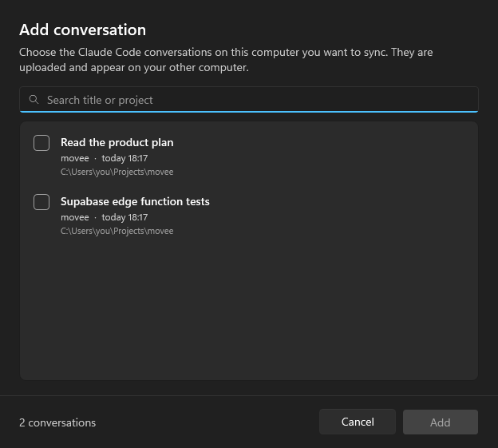Image resolution: width=498 pixels, height=448 pixels.
Task: Select the Read the product plan title
Action: tap(117, 142)
